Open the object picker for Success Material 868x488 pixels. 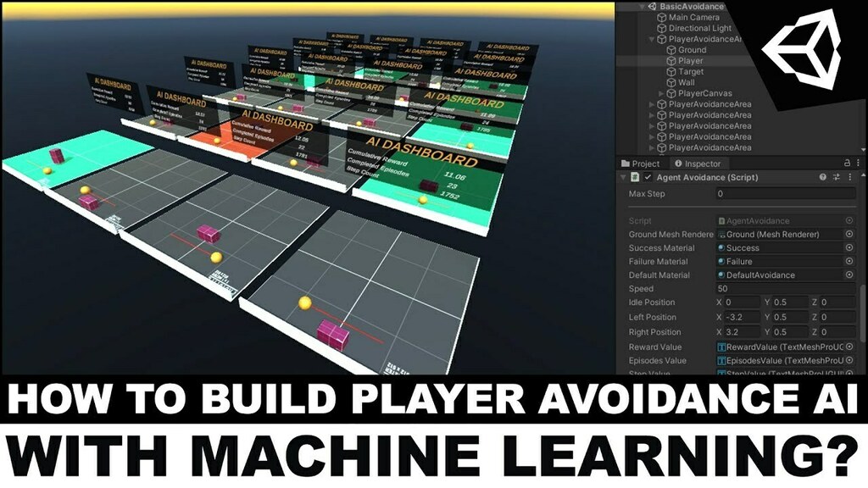[x=849, y=248]
